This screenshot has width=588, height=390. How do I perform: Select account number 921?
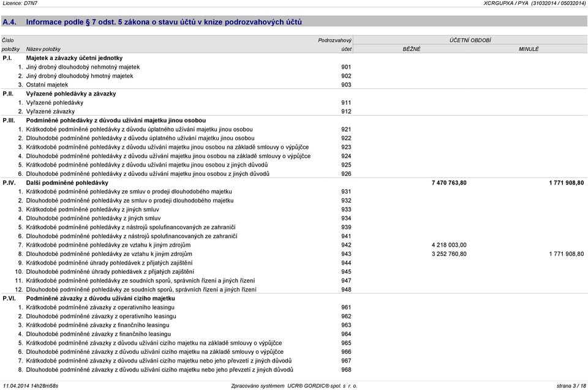346,129
